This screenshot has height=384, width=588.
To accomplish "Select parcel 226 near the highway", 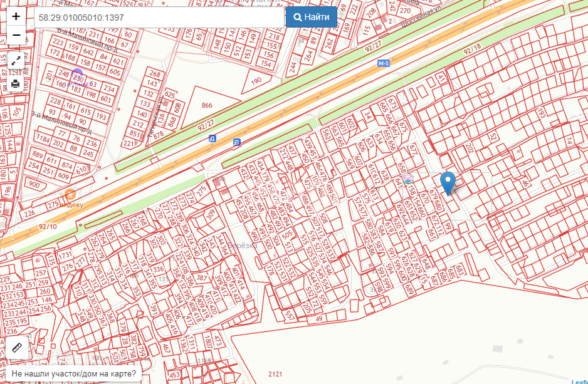I will pos(29,214).
